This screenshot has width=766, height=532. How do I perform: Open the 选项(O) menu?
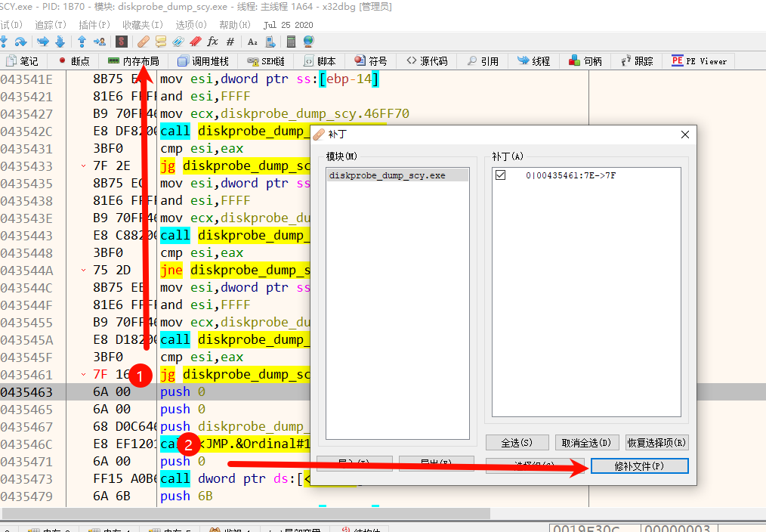pyautogui.click(x=191, y=25)
